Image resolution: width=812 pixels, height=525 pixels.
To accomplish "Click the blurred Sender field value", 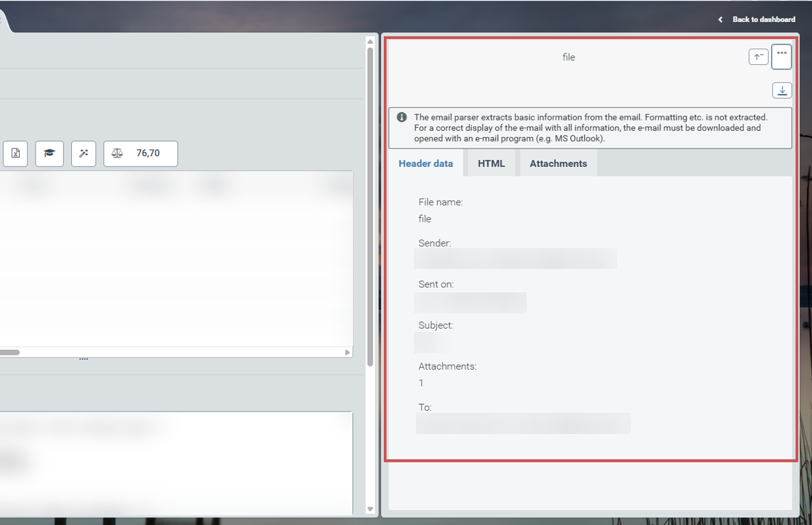I will coord(515,259).
